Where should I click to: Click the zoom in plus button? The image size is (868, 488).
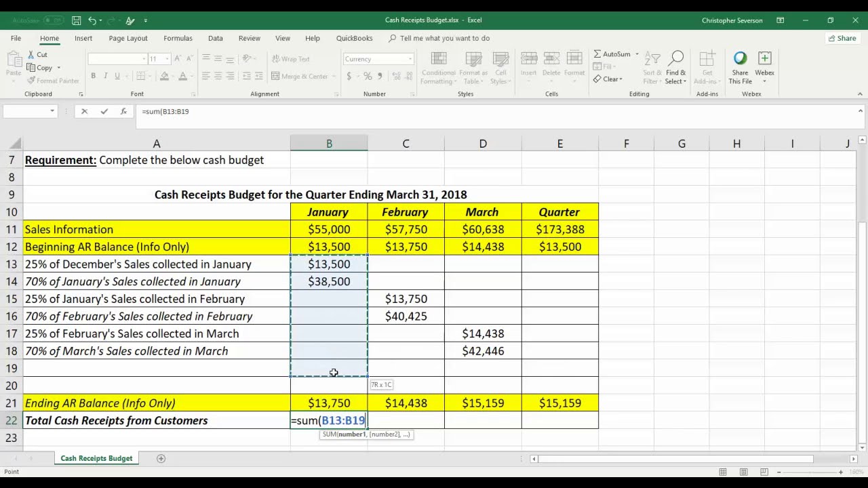tap(841, 472)
